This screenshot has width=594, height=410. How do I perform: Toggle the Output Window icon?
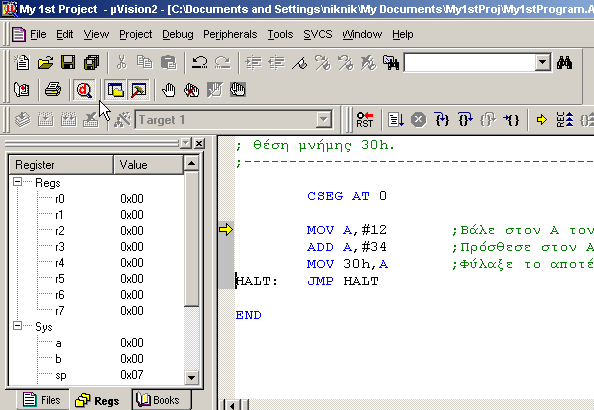click(139, 90)
